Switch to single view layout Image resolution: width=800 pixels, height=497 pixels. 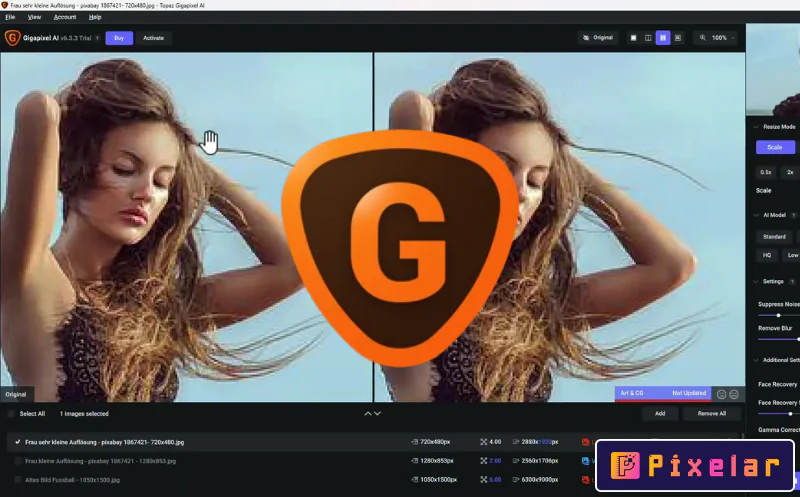tap(633, 38)
